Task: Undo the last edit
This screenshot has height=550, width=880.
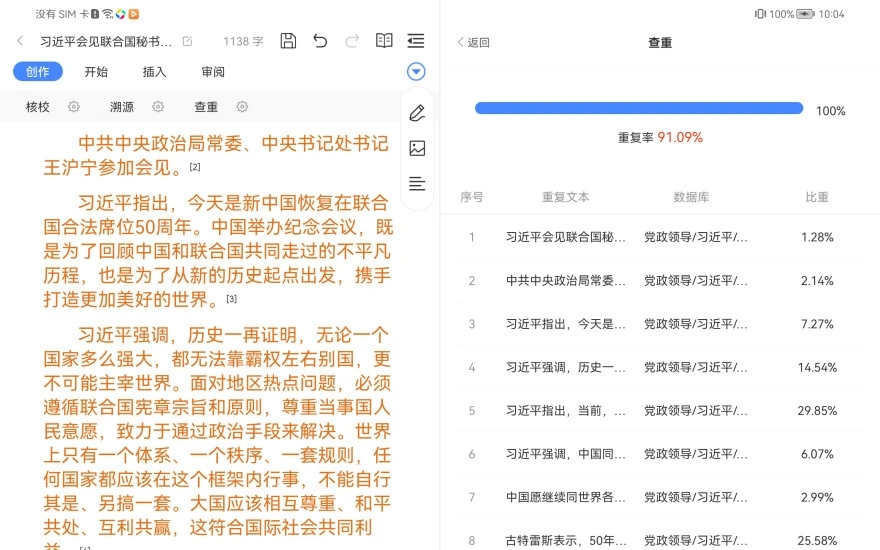Action: point(320,41)
